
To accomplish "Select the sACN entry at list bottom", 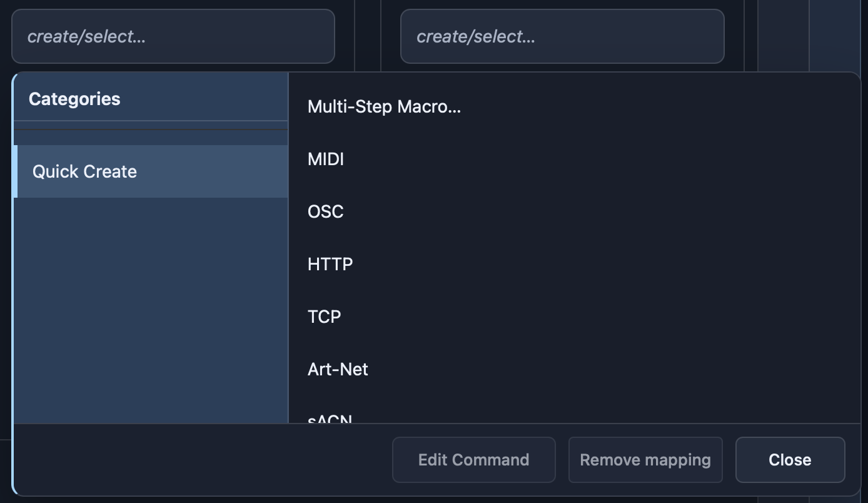I will pyautogui.click(x=330, y=418).
